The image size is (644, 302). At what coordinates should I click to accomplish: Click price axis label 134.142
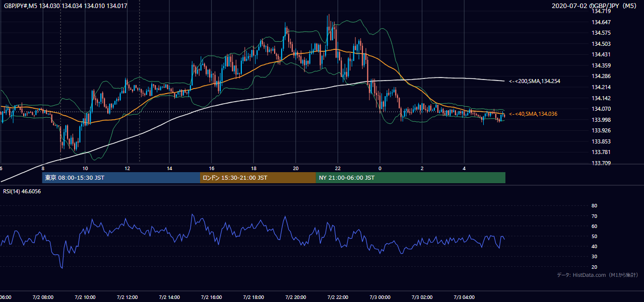(x=601, y=98)
